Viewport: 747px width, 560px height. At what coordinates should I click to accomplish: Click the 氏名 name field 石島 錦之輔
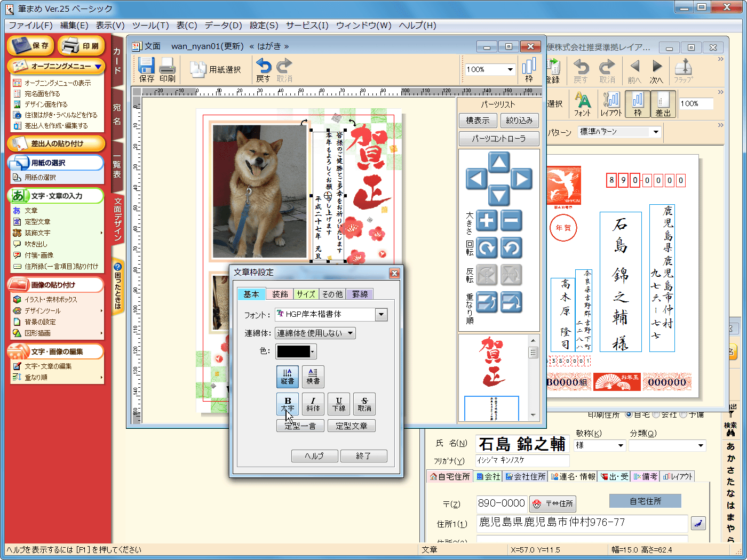click(522, 444)
